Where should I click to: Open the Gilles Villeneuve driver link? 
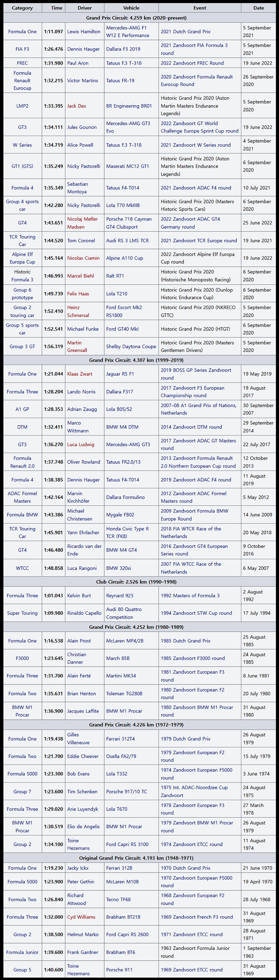coord(78,739)
